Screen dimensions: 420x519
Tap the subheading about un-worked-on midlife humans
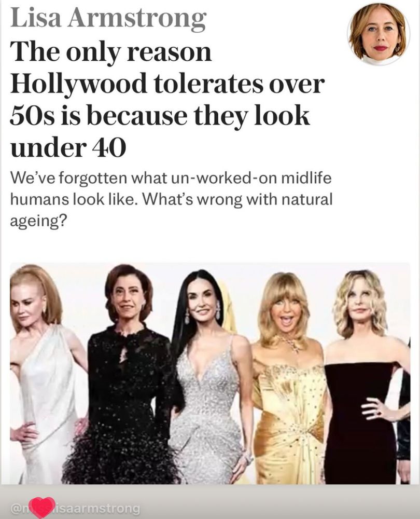tap(171, 200)
